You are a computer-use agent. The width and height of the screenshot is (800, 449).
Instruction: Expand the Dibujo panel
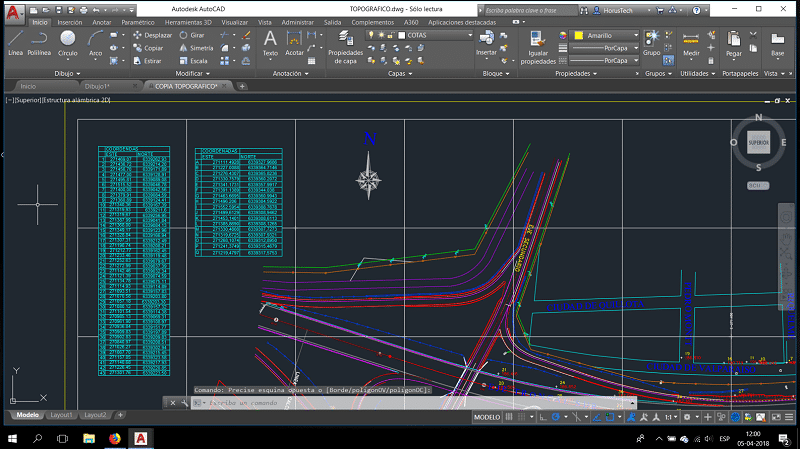67,73
